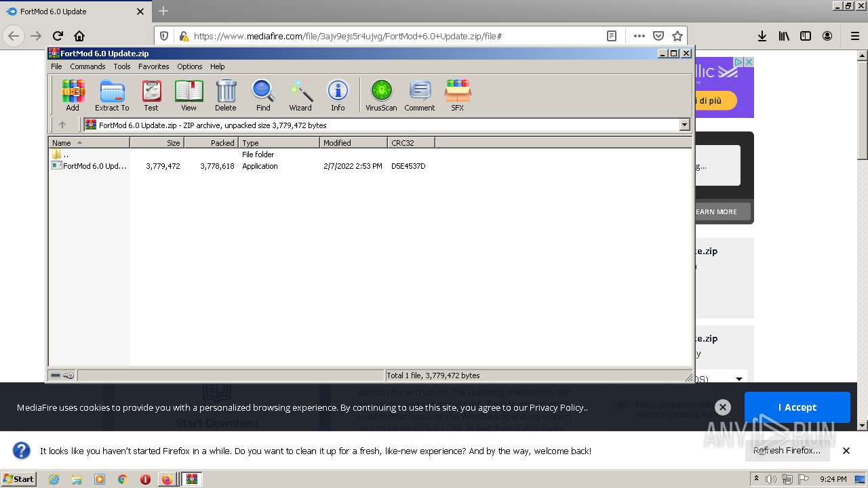Click the View file icon
This screenshot has height=488, width=868.
coord(189,95)
